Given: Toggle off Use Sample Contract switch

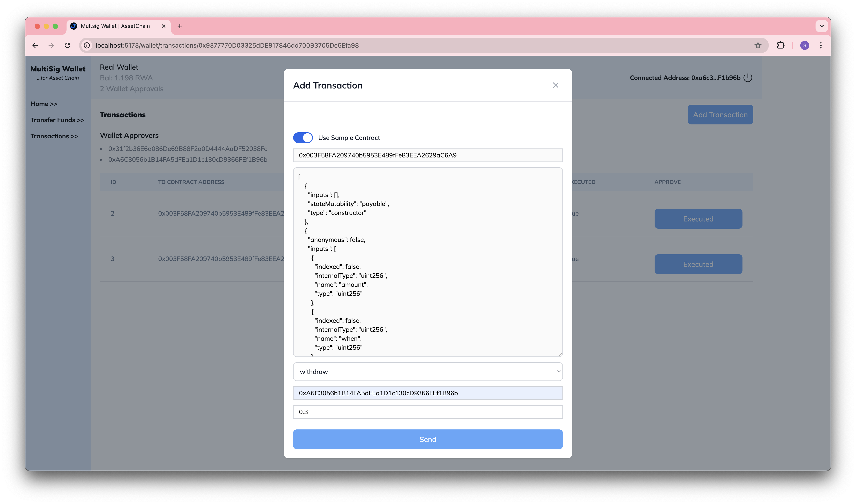Looking at the screenshot, I should [x=303, y=137].
